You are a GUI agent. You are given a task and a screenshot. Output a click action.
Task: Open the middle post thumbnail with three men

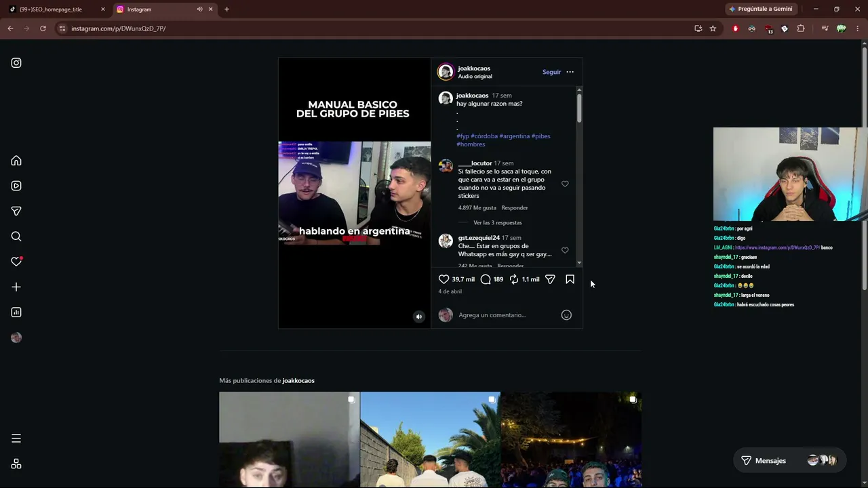[430, 439]
